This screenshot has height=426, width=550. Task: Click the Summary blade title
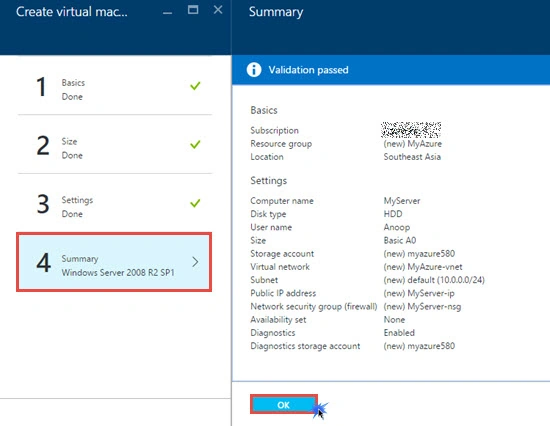tap(276, 12)
